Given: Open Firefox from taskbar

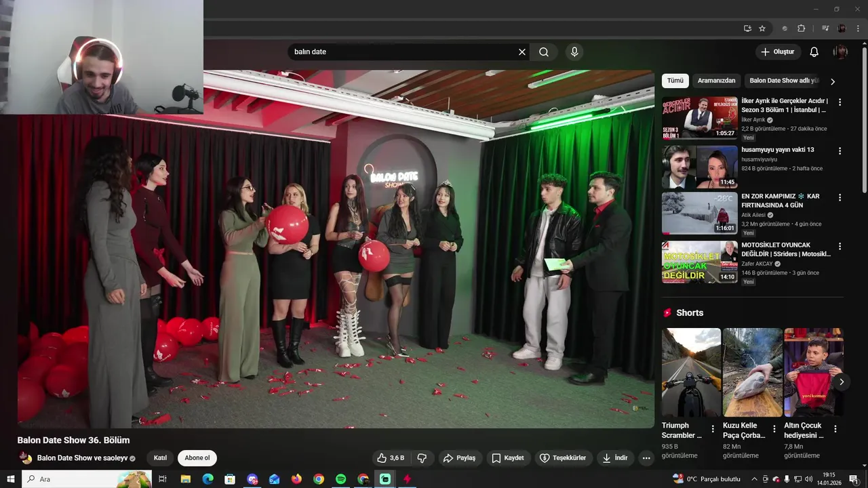Looking at the screenshot, I should tap(296, 479).
